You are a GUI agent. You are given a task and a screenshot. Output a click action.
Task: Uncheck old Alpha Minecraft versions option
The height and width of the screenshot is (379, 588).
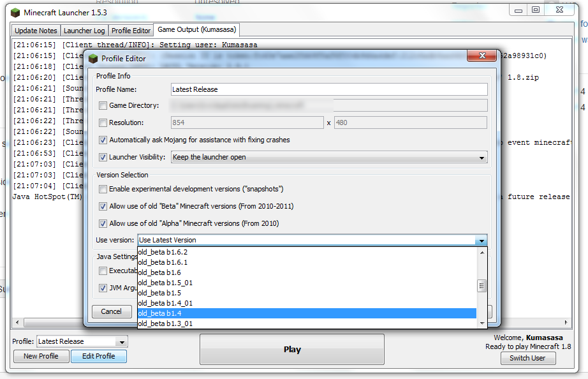pos(103,224)
